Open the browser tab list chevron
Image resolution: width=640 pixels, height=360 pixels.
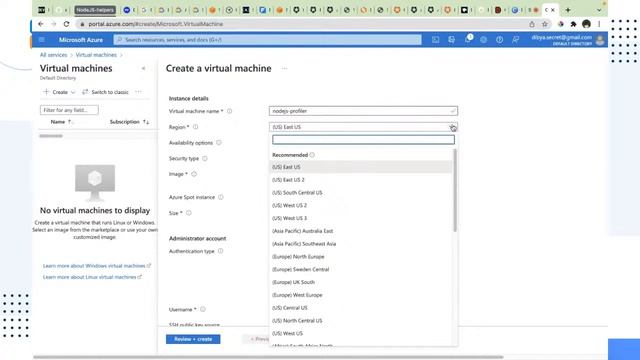pos(599,10)
